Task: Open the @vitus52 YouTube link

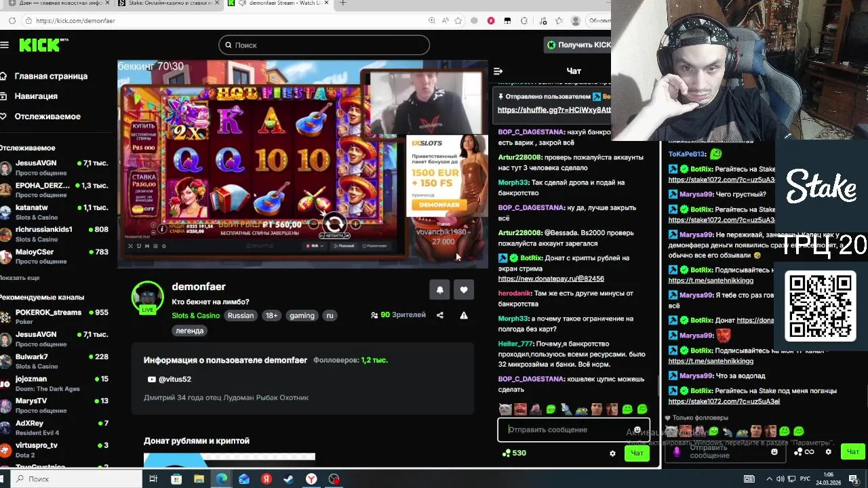Action: tap(170, 380)
